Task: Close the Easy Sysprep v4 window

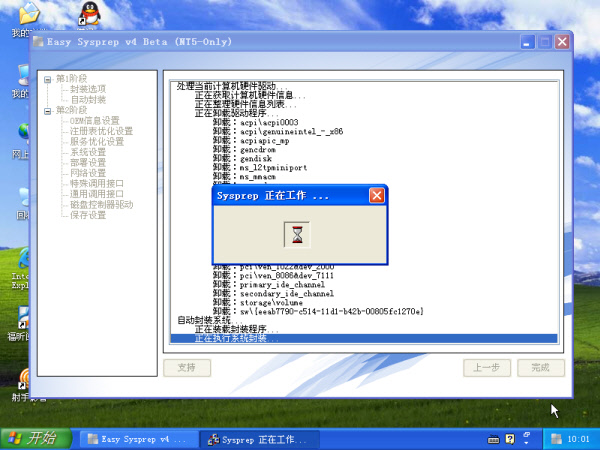Action: (562, 42)
